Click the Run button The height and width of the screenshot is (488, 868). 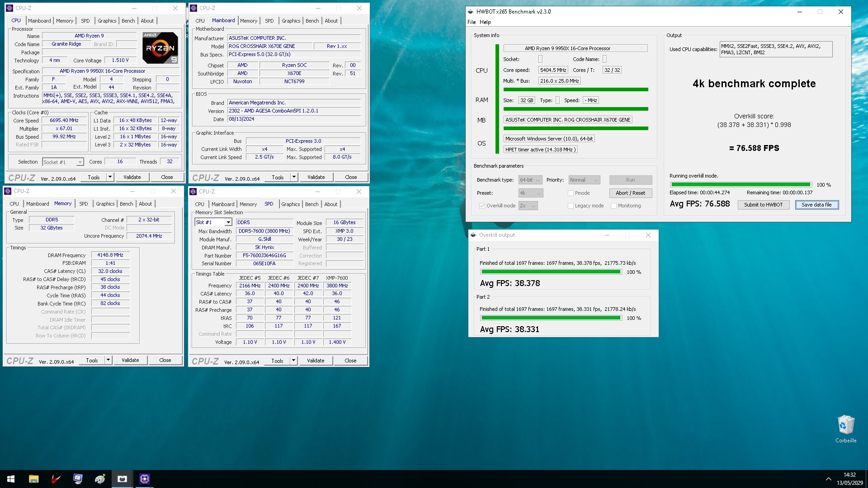630,180
